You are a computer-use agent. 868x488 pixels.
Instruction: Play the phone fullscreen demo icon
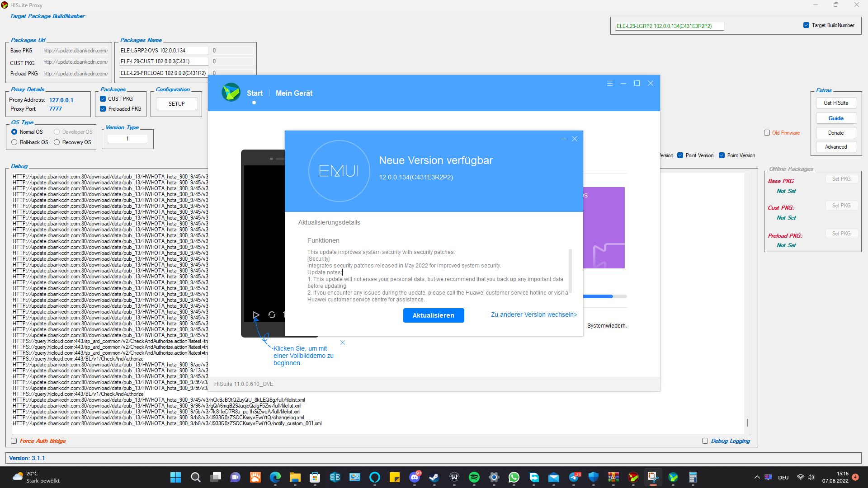coord(256,315)
